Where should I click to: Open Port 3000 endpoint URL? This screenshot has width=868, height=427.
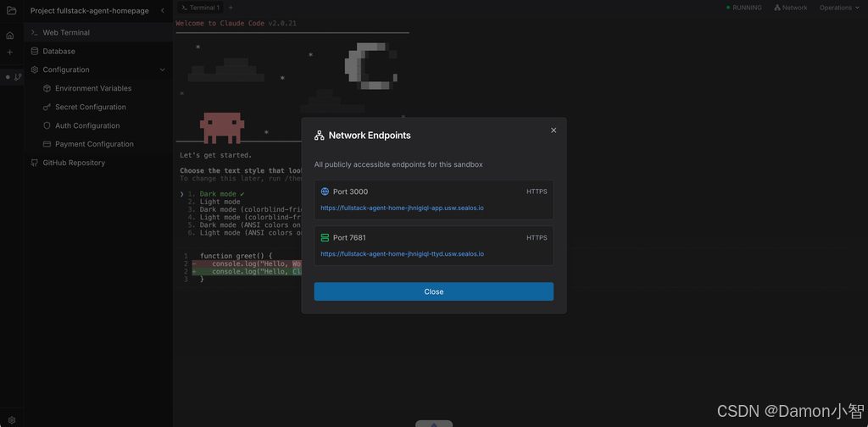[x=403, y=208]
